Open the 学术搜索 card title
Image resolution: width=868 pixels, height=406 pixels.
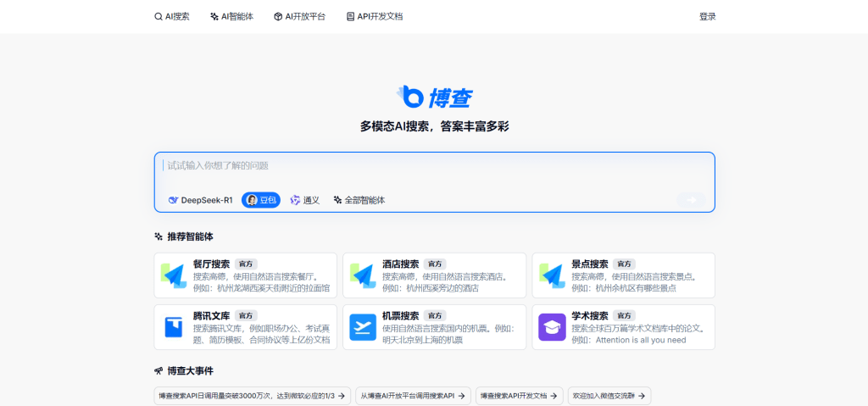(590, 315)
